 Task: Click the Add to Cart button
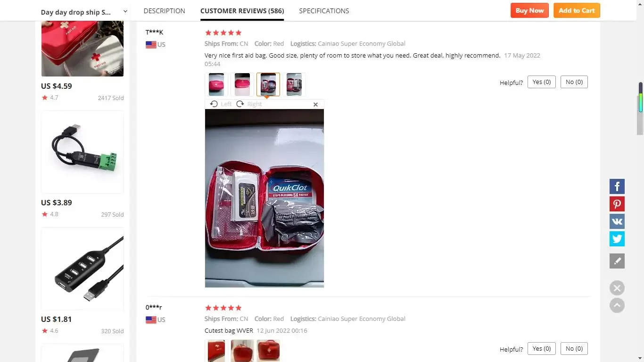pyautogui.click(x=577, y=10)
